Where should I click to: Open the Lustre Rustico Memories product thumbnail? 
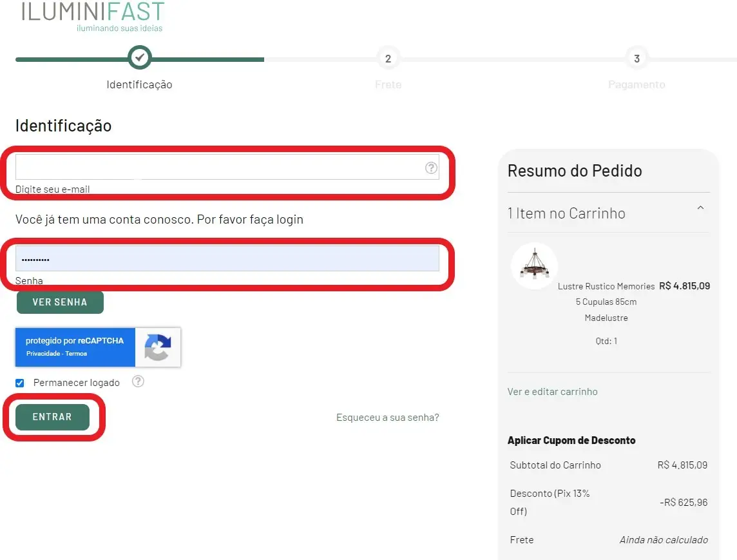click(x=534, y=265)
